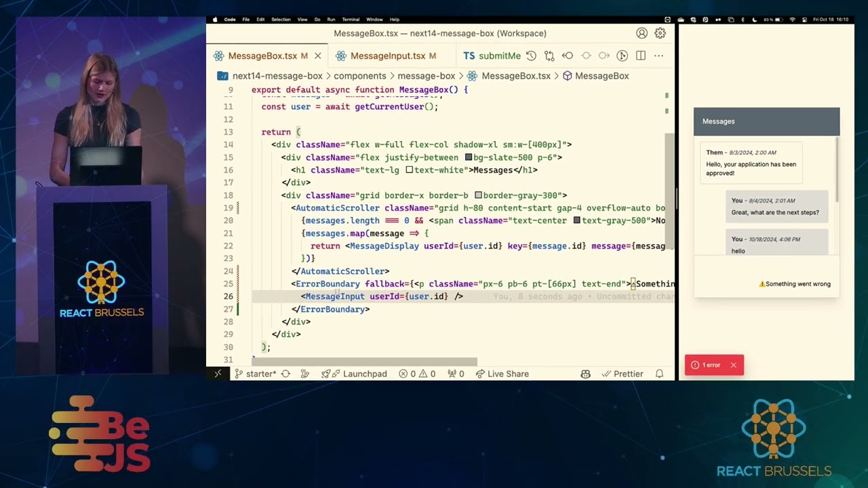
Task: Open the Accounts icon in the title bar
Action: (x=642, y=33)
